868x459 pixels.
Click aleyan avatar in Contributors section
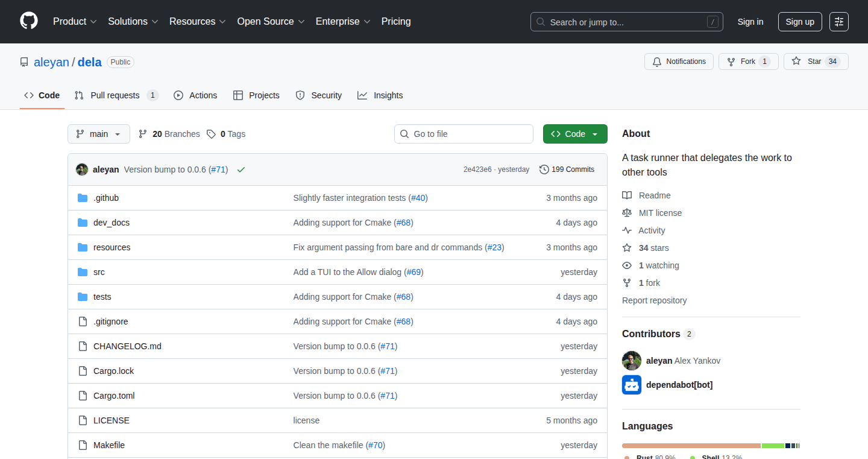632,361
